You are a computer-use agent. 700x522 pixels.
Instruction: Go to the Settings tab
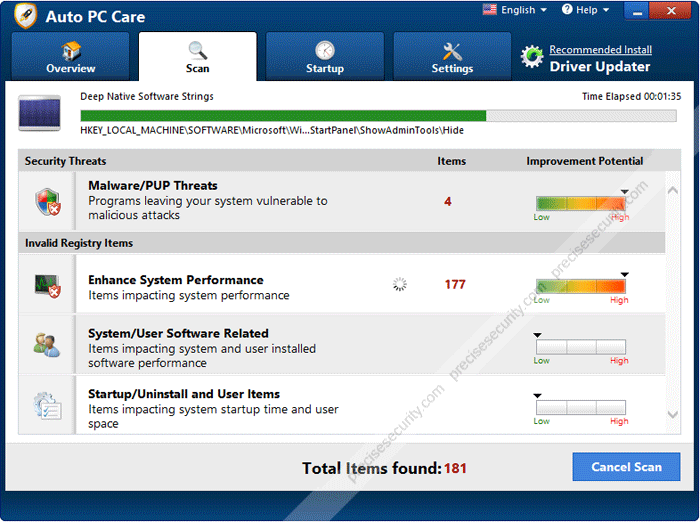452,56
